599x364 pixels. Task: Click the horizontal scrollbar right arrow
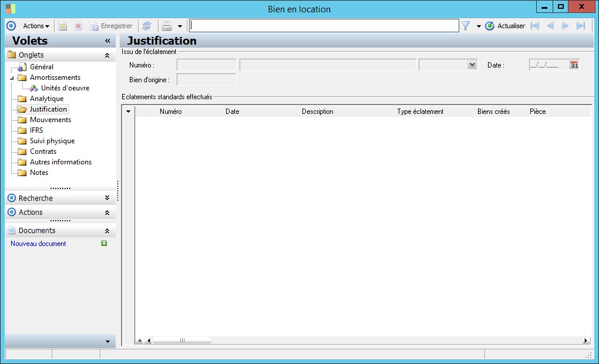click(x=585, y=341)
